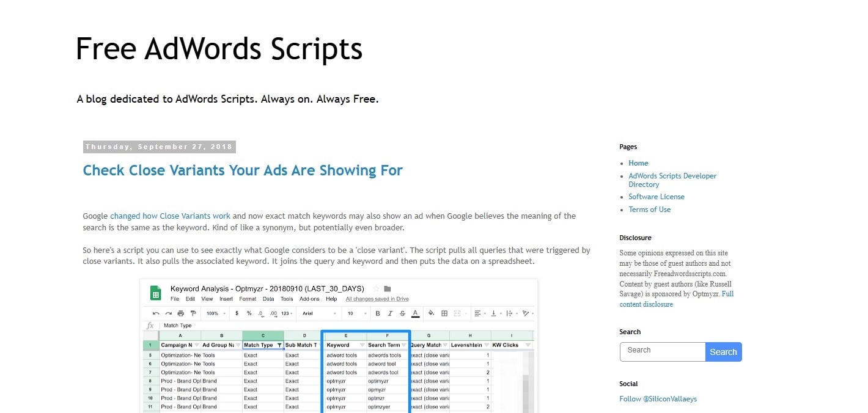Viewport: 868px width, 413px height.
Task: Click the Google Sheets logo in the spreadsheet image
Action: tap(155, 293)
